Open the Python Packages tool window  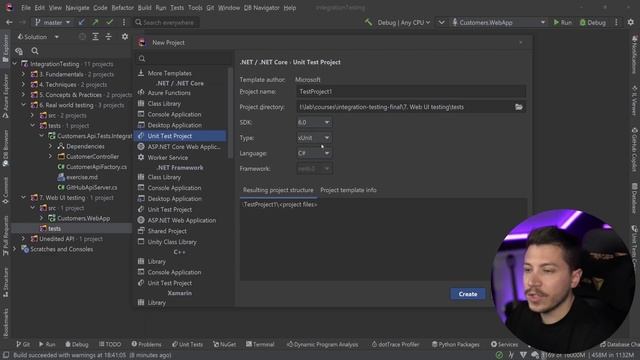[456, 344]
